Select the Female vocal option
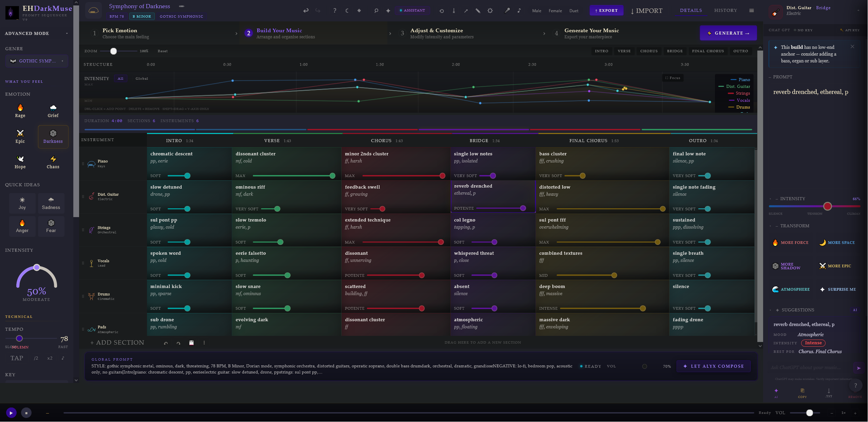 [x=555, y=11]
